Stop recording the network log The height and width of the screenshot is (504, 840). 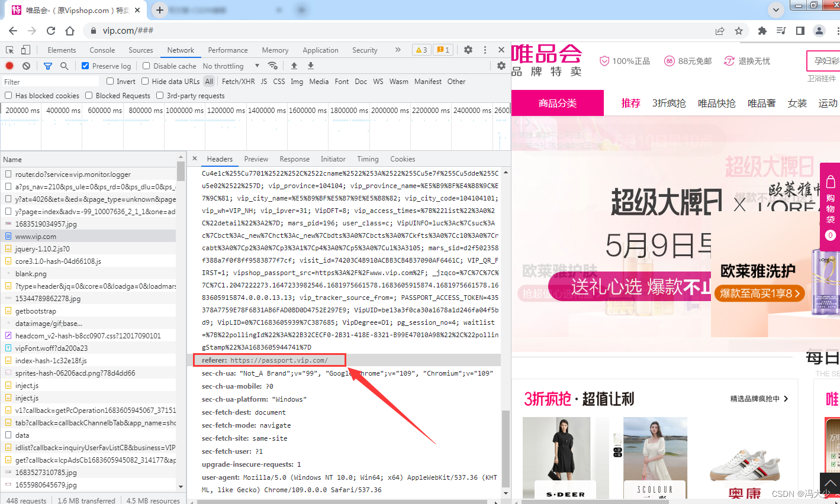click(x=9, y=66)
